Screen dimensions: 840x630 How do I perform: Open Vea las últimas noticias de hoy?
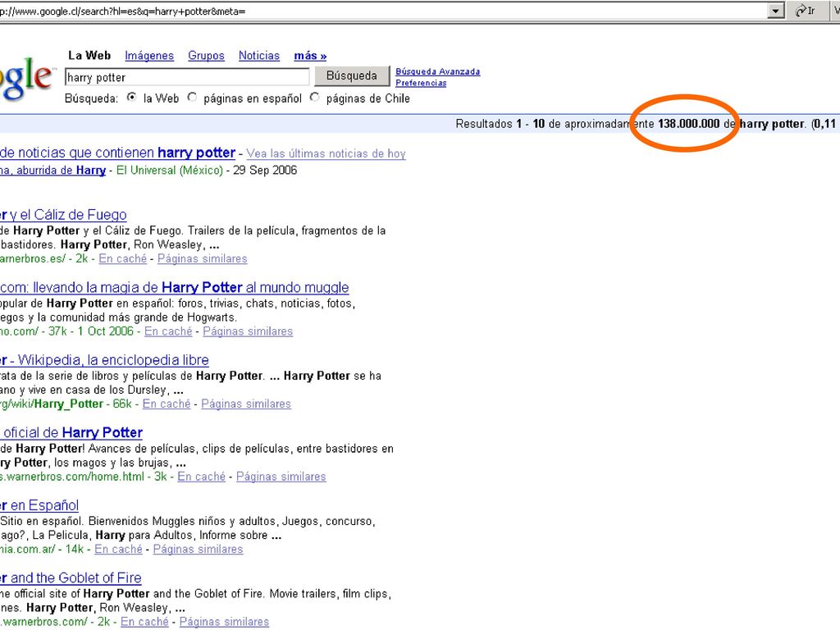click(326, 153)
